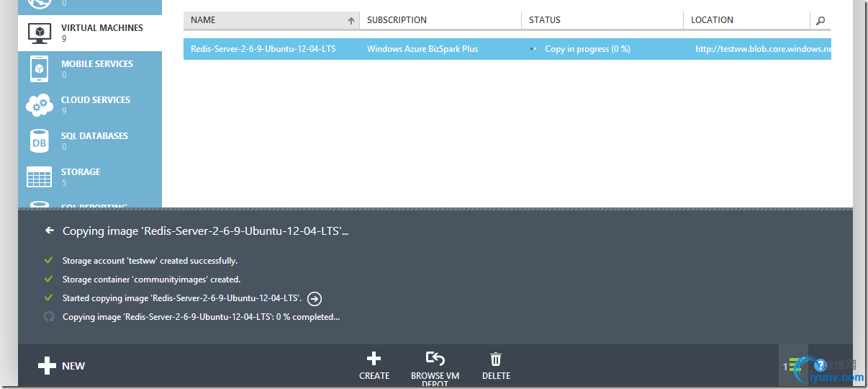Collapse notification panel with back arrow

(49, 231)
